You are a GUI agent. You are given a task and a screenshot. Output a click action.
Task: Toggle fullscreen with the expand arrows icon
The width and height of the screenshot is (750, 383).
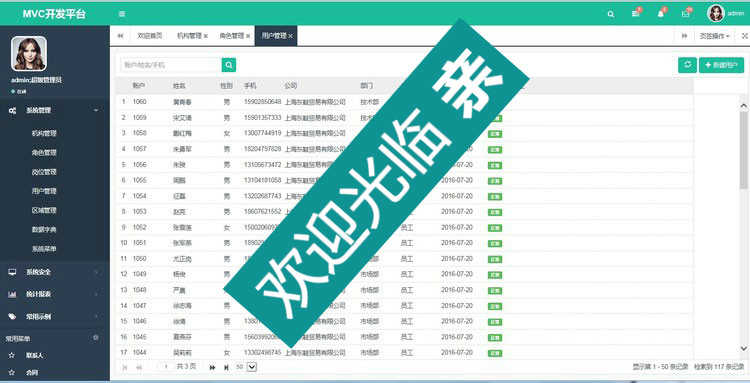[745, 36]
